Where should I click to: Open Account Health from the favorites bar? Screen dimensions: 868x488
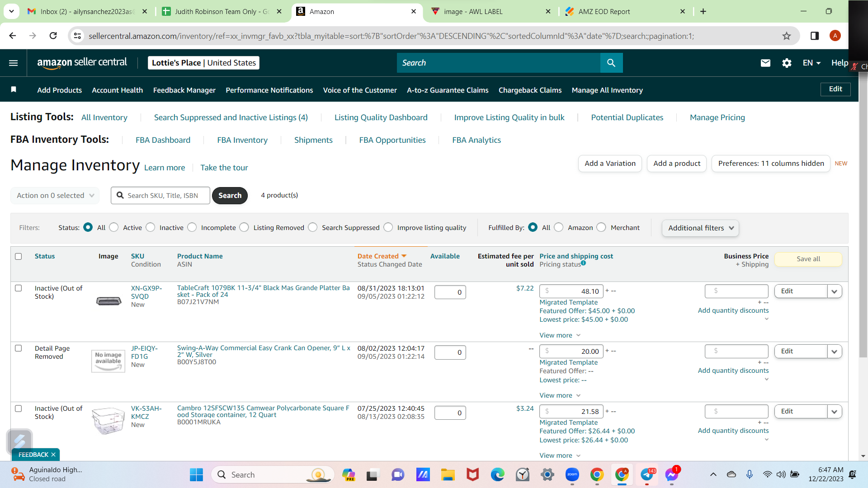pyautogui.click(x=118, y=90)
